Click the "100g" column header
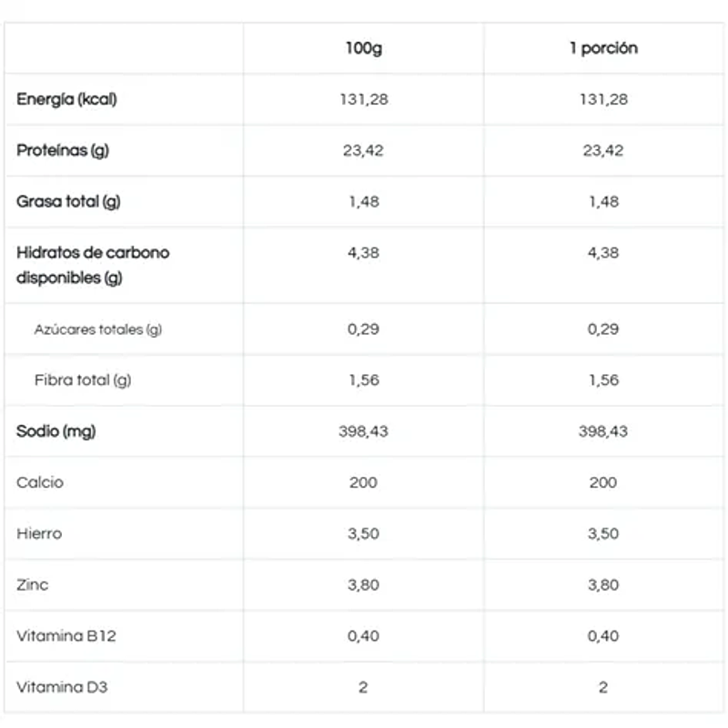This screenshot has width=728, height=728. pyautogui.click(x=363, y=48)
